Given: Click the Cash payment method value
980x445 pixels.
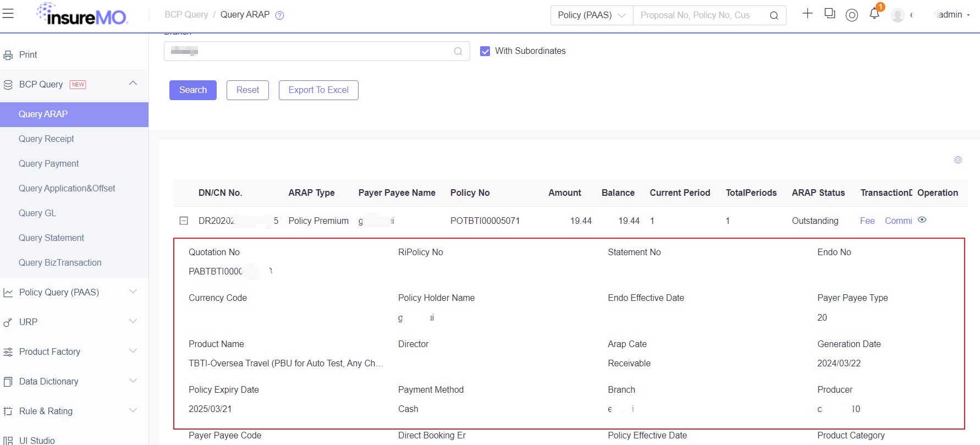Looking at the screenshot, I should 408,409.
